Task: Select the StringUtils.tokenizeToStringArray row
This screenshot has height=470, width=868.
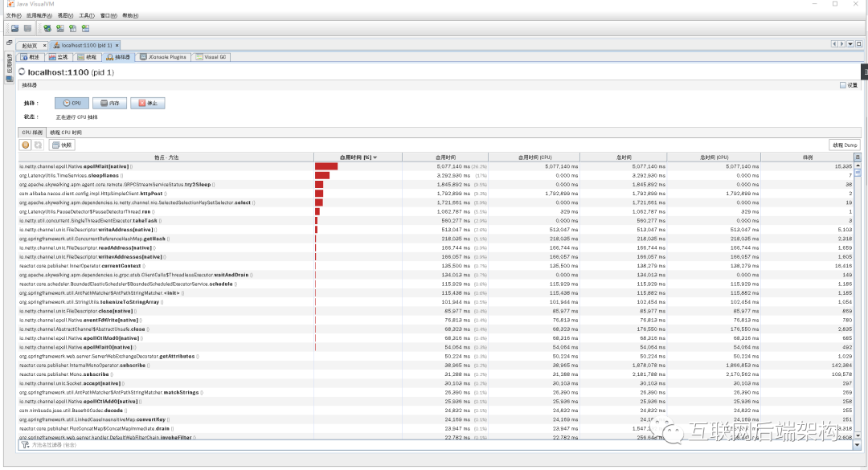Action: pos(436,302)
